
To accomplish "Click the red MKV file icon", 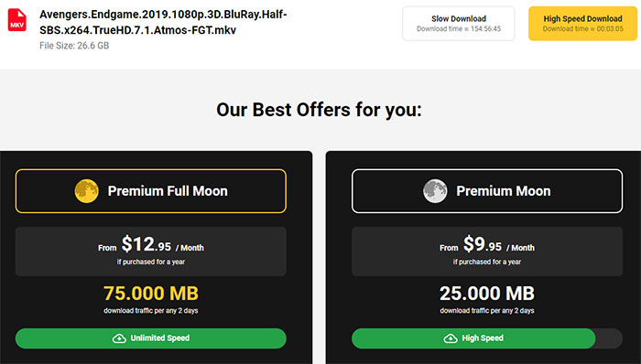I will (17, 19).
